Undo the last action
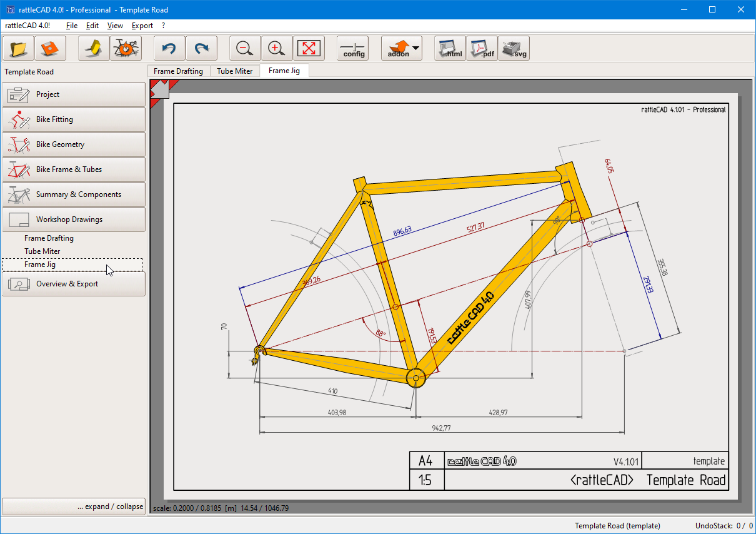756x534 pixels. [x=169, y=48]
